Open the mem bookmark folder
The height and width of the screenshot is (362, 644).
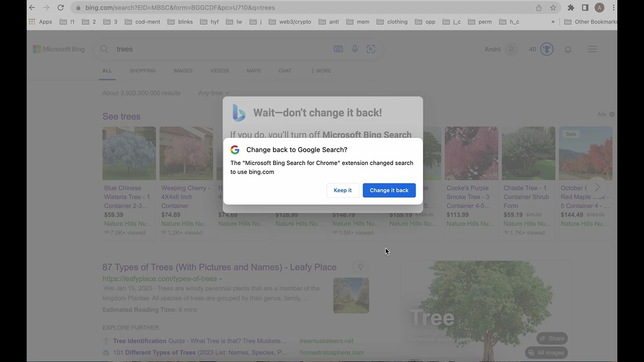358,22
